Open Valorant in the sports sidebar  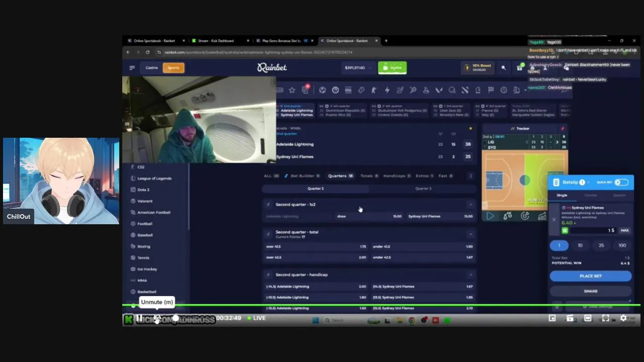click(x=145, y=201)
